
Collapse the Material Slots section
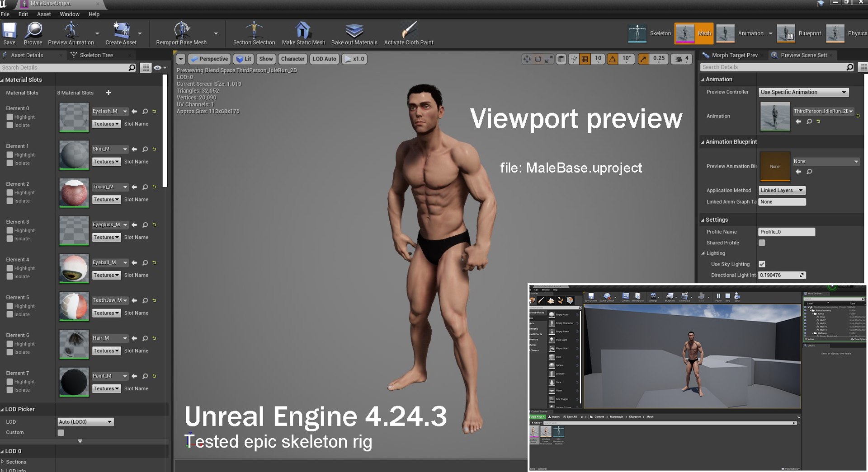2,80
